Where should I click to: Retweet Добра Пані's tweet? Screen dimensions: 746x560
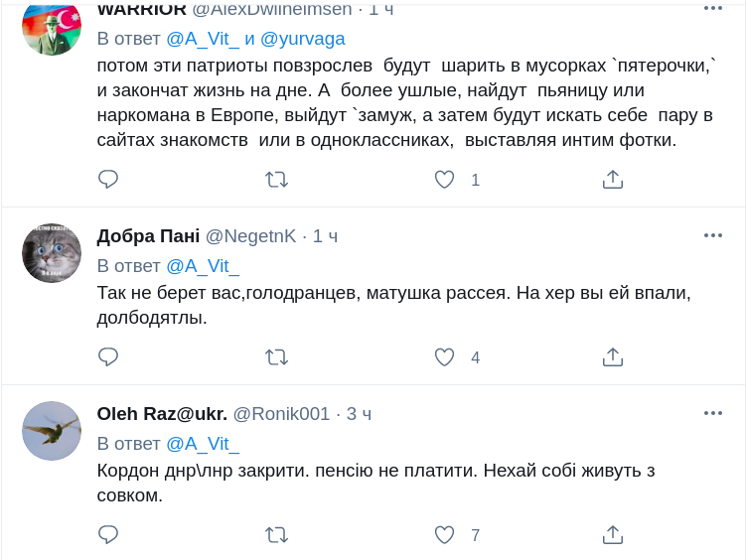pyautogui.click(x=277, y=357)
